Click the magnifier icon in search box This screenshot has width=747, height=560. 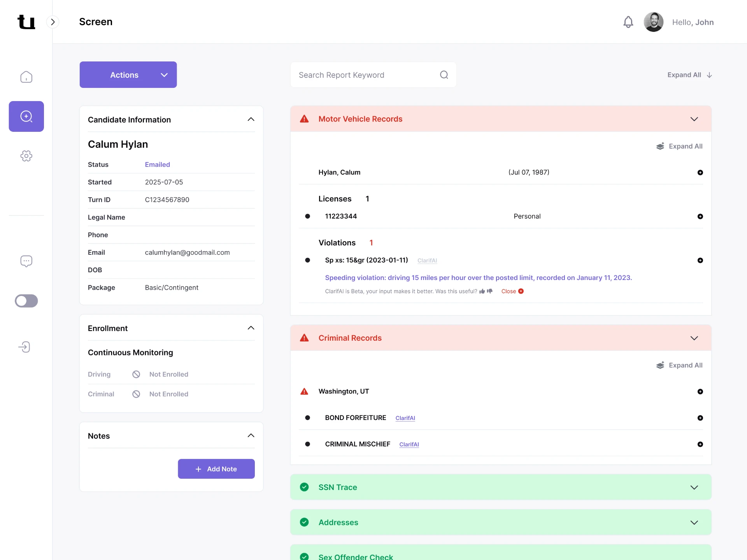(444, 75)
